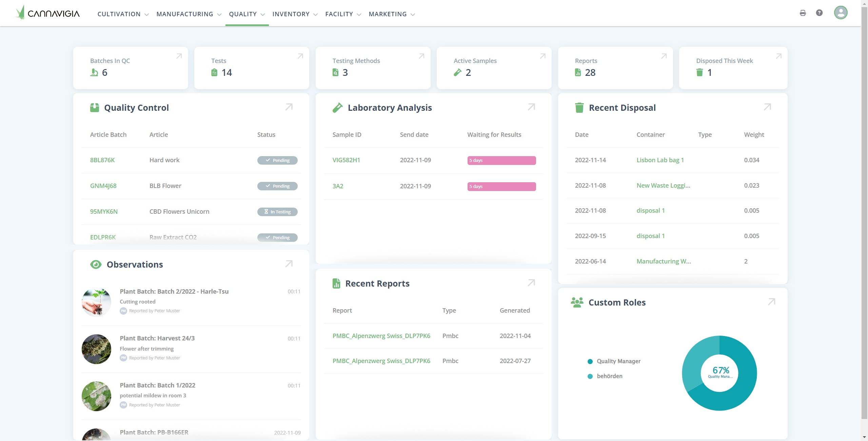Open the help question mark icon
Image resolution: width=868 pixels, height=441 pixels.
(x=819, y=13)
